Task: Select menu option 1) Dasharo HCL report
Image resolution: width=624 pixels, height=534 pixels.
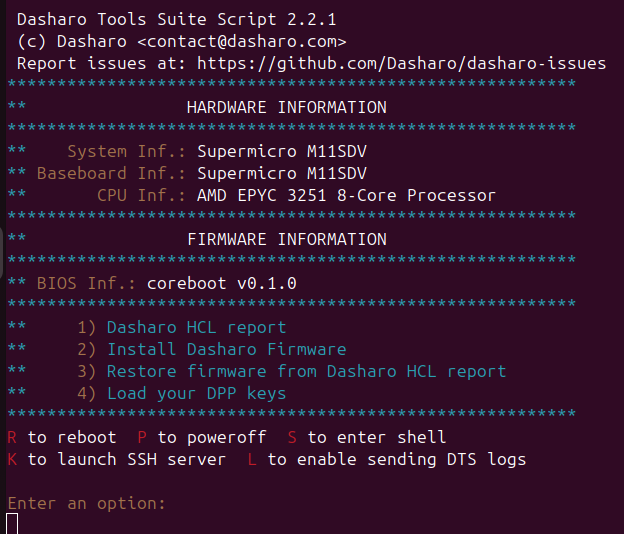Action: 181,327
